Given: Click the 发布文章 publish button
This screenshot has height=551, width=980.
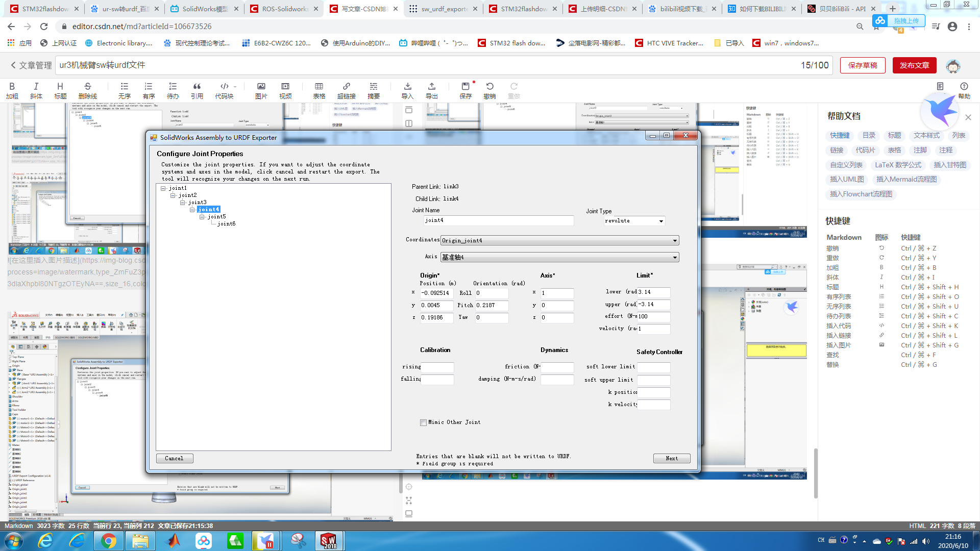Looking at the screenshot, I should pos(914,65).
